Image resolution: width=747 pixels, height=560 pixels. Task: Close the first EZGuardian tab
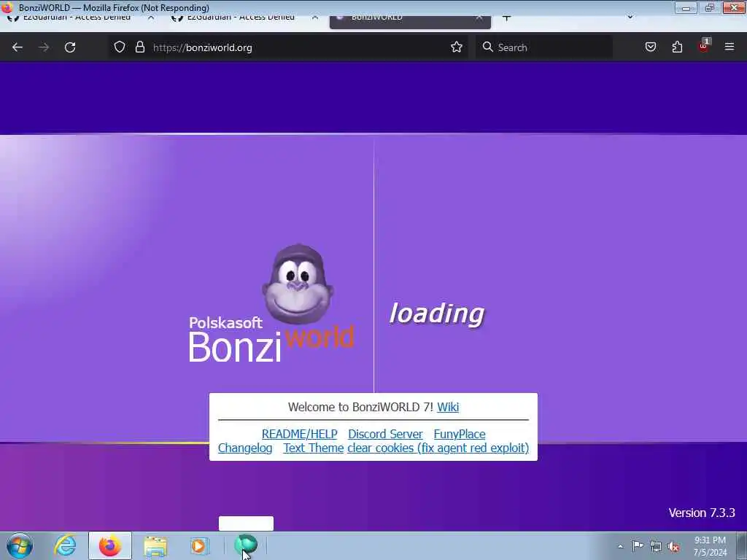pos(151,18)
